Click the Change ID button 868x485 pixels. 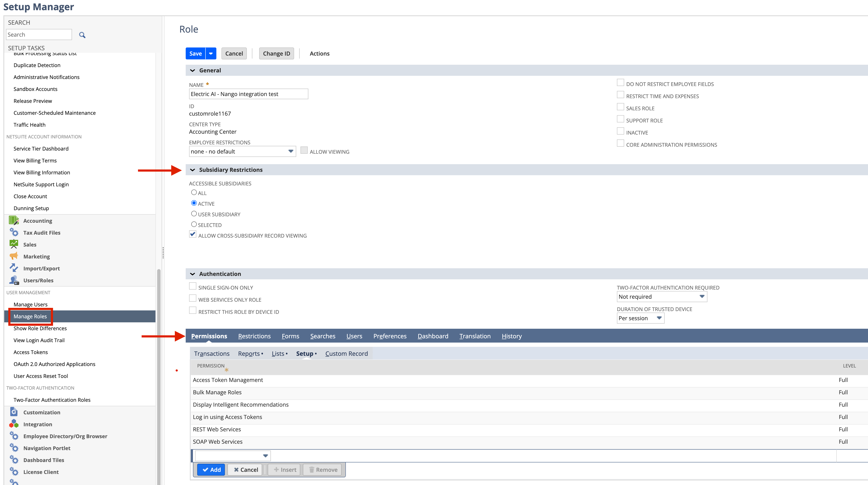tap(276, 54)
